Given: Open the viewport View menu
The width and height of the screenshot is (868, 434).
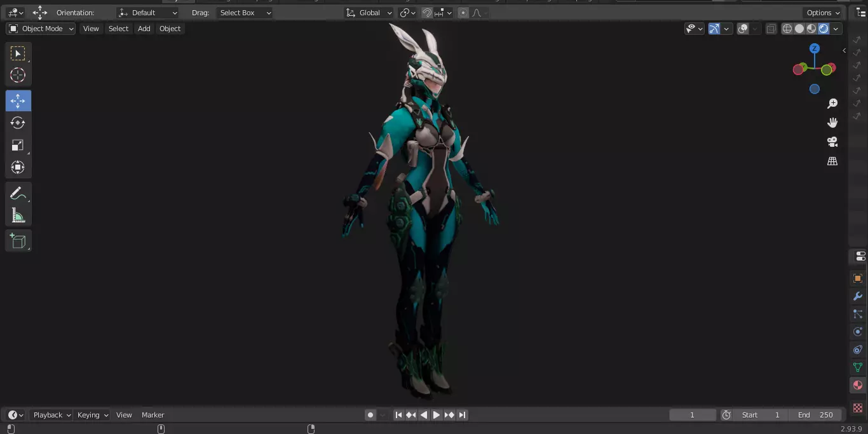Looking at the screenshot, I should pos(91,29).
